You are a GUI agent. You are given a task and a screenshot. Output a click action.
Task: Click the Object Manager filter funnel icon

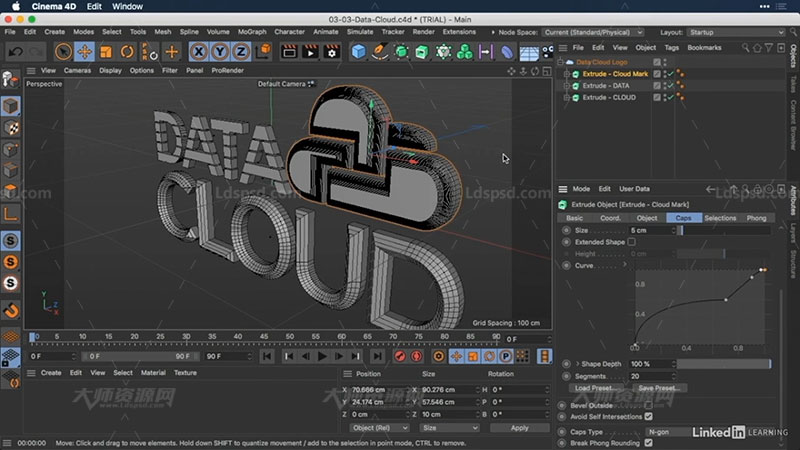[769, 48]
